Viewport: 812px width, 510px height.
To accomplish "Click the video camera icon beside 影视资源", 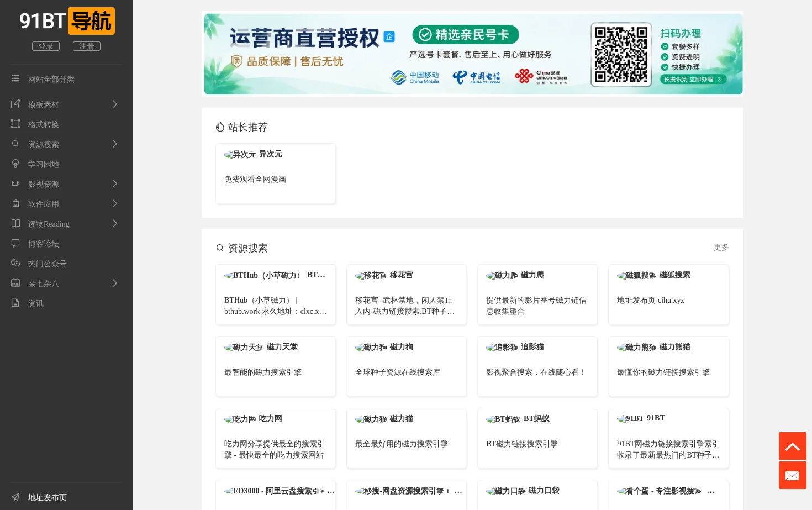I will coord(15,183).
